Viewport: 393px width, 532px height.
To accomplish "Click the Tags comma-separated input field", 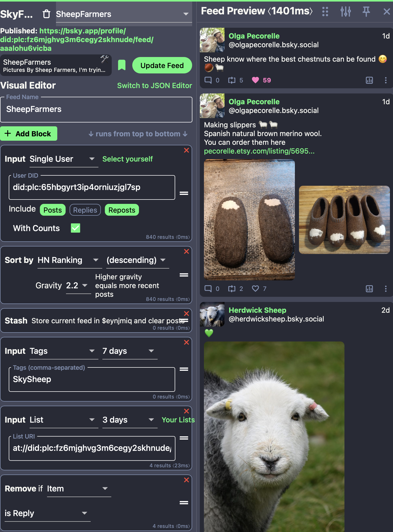I will point(92,379).
